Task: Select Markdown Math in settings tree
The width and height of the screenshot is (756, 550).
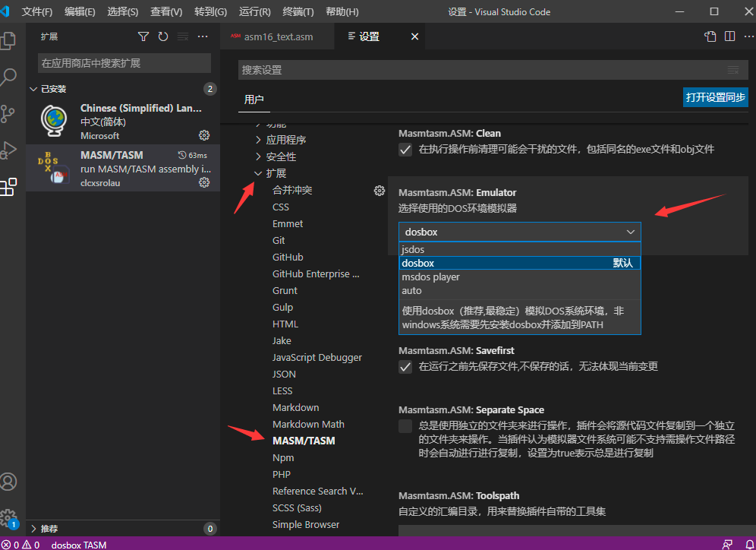Action: click(308, 424)
